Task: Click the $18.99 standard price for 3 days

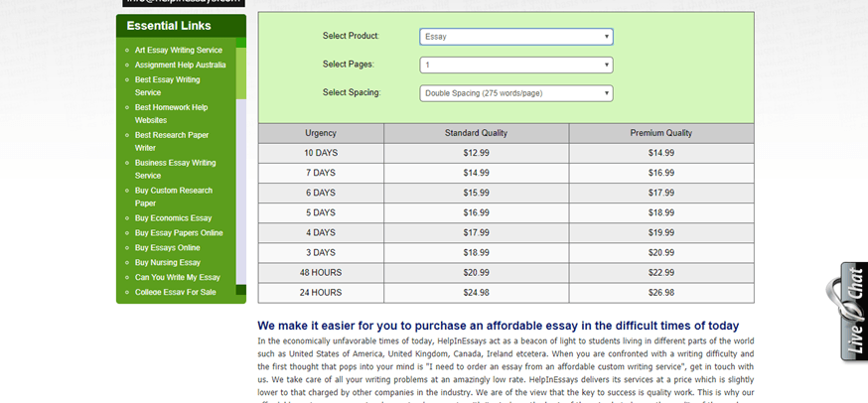Action: click(x=476, y=253)
